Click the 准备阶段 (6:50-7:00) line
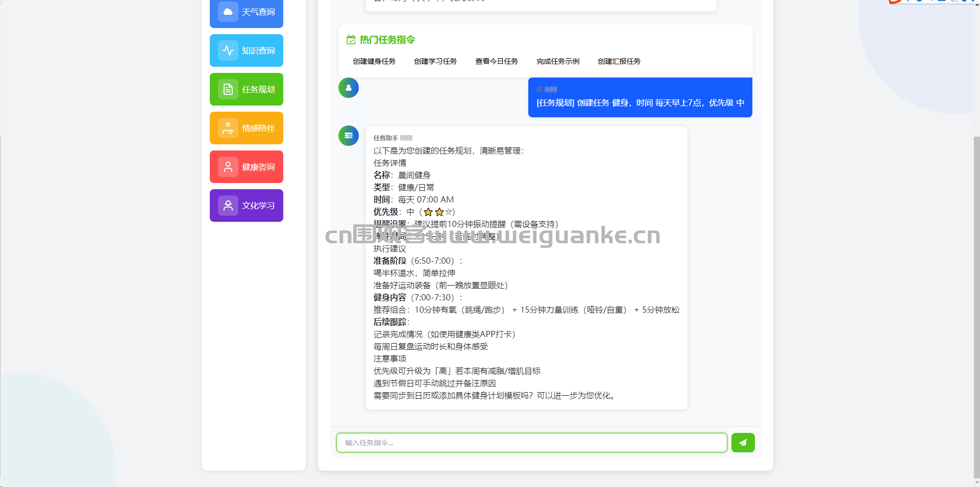The image size is (980, 487). [x=419, y=261]
